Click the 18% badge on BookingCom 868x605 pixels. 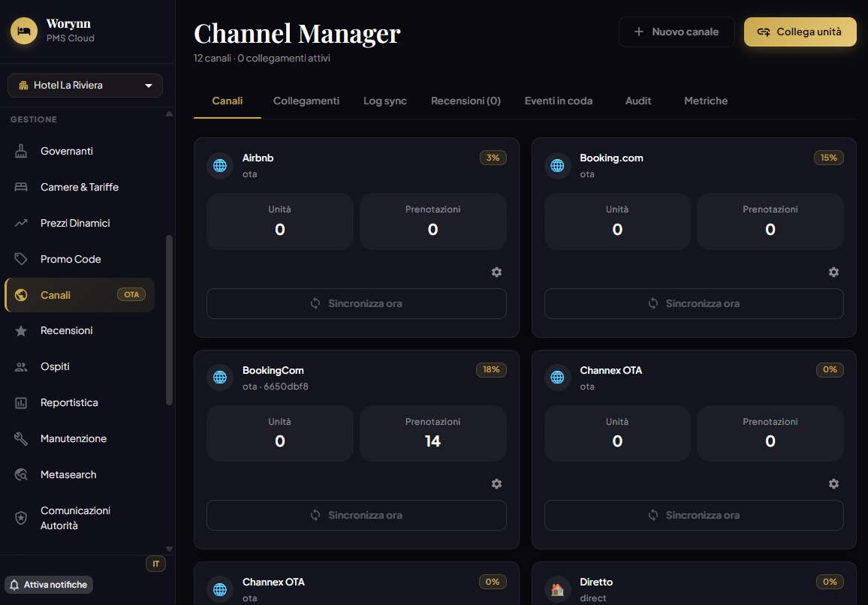click(491, 370)
